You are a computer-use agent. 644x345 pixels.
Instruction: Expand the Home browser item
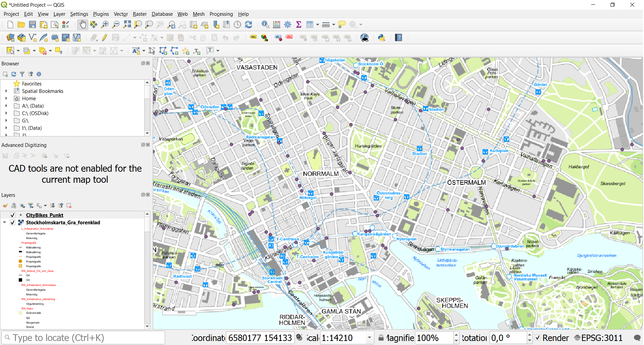click(x=6, y=99)
